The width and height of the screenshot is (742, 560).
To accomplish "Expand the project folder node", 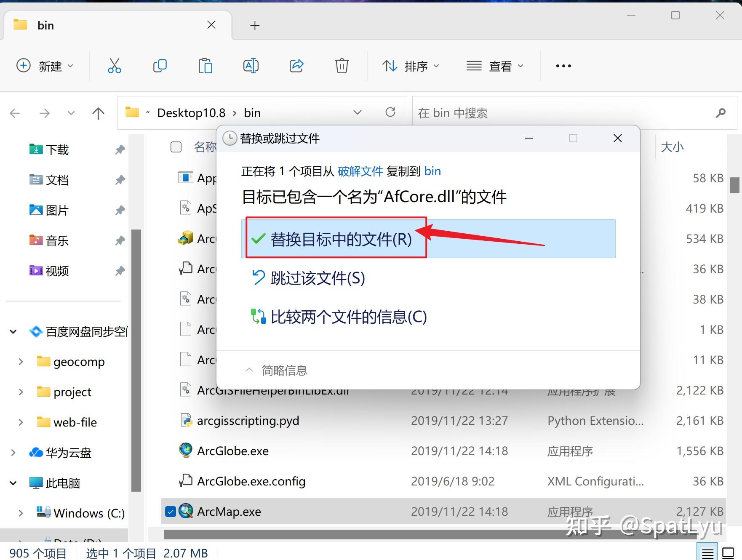I will click(21, 392).
